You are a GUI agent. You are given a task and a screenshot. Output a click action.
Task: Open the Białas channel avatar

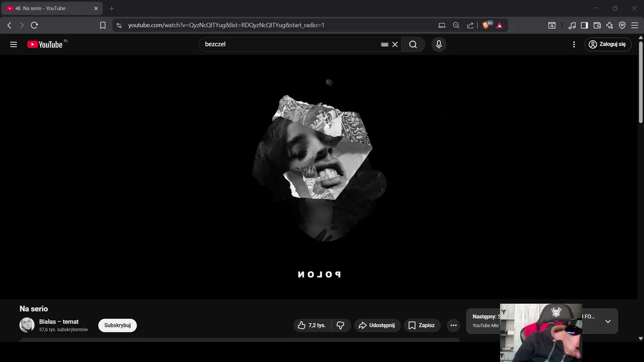coord(27,325)
